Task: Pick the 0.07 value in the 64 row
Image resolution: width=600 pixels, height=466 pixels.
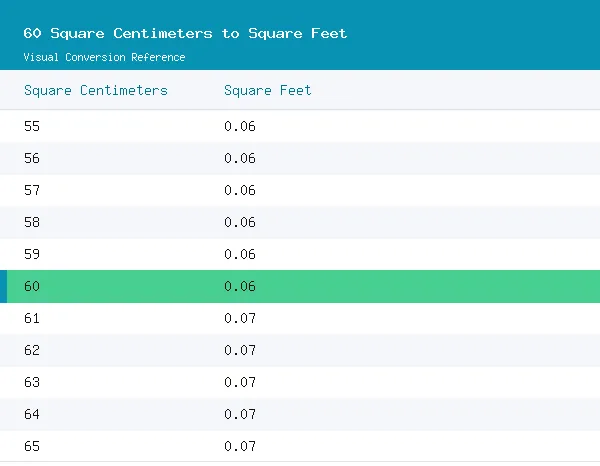Action: coord(240,414)
